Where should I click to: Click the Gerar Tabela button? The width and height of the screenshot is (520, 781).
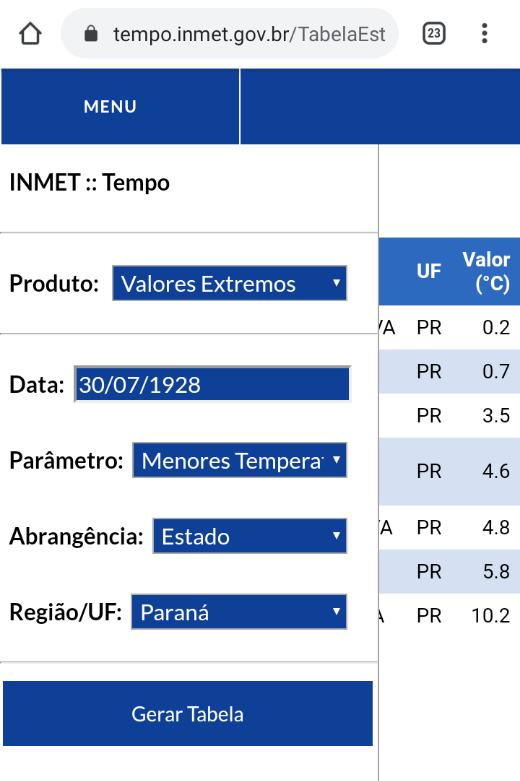[x=188, y=713]
